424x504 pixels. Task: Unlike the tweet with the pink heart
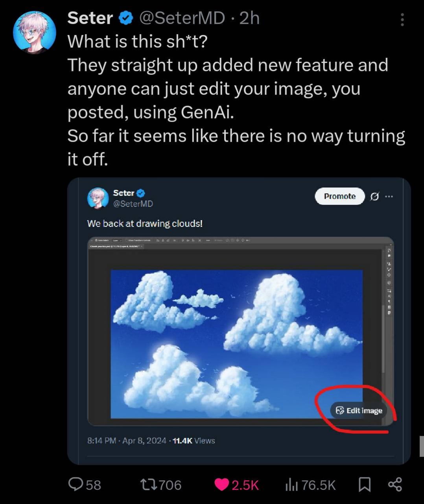(222, 484)
